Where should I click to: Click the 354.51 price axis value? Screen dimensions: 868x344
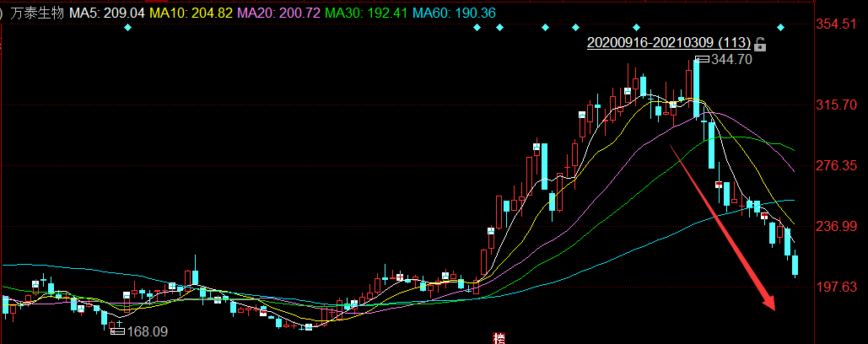click(x=837, y=24)
